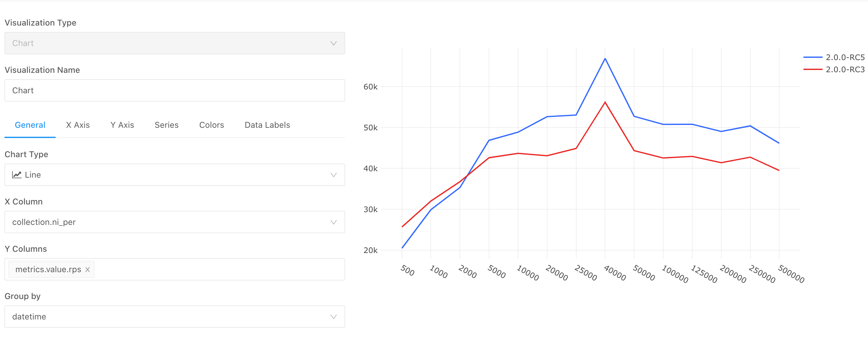Click the Visualization Name text field
The width and height of the screenshot is (868, 338).
[x=174, y=90]
